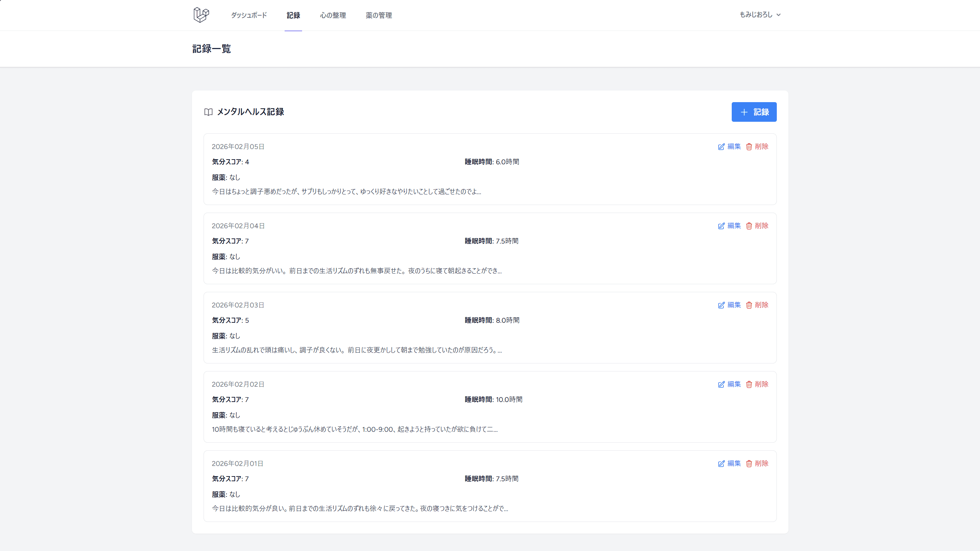Click the trash icon on the 2026年02月05日 record
The height and width of the screenshot is (551, 980).
pyautogui.click(x=749, y=147)
